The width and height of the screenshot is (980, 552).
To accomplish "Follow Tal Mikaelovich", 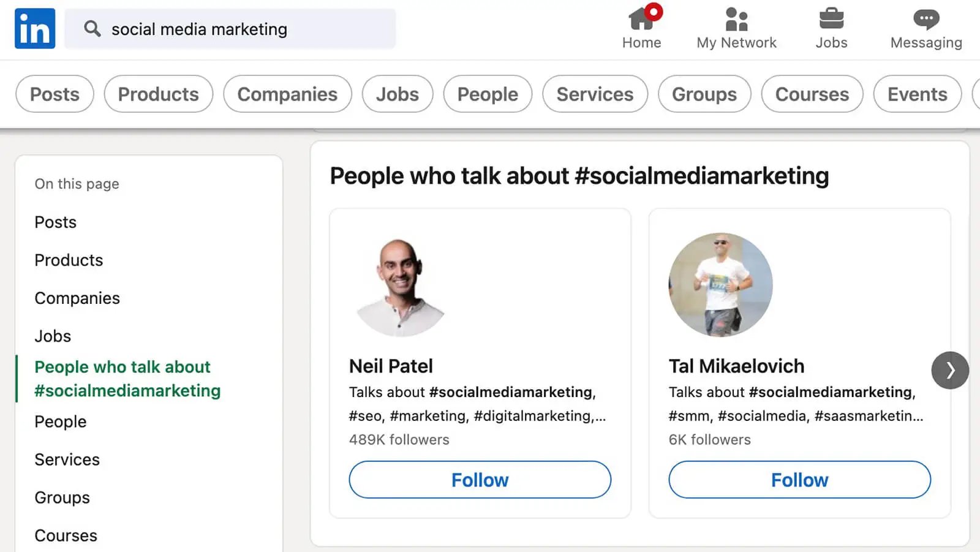I will [799, 480].
